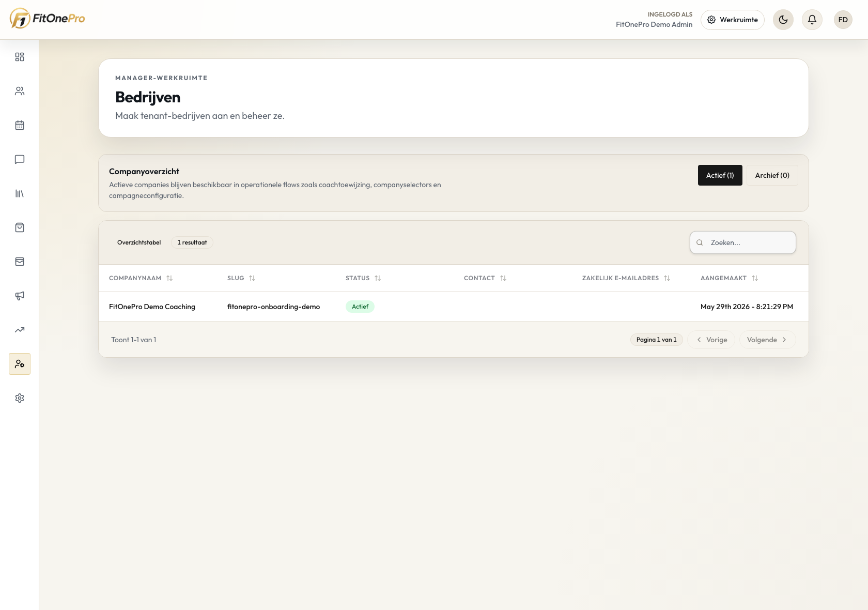Select the user-management sidebar icon
This screenshot has height=610, width=868.
20,364
